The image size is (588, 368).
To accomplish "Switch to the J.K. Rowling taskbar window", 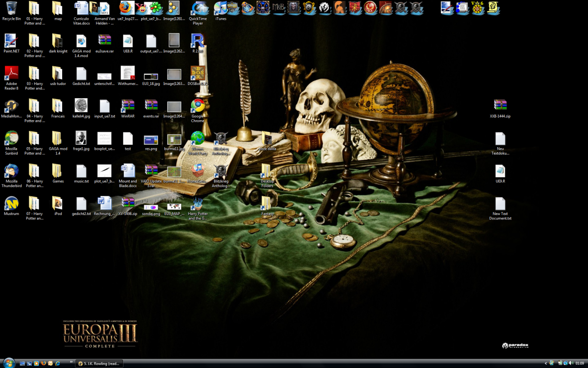I will [100, 364].
